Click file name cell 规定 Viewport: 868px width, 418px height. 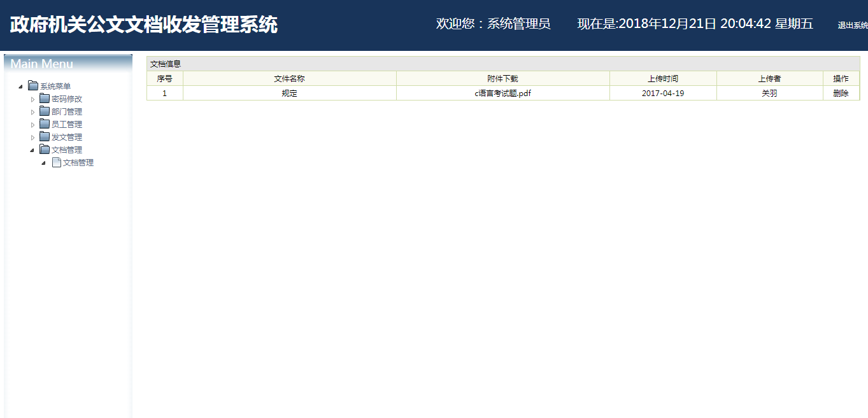290,93
